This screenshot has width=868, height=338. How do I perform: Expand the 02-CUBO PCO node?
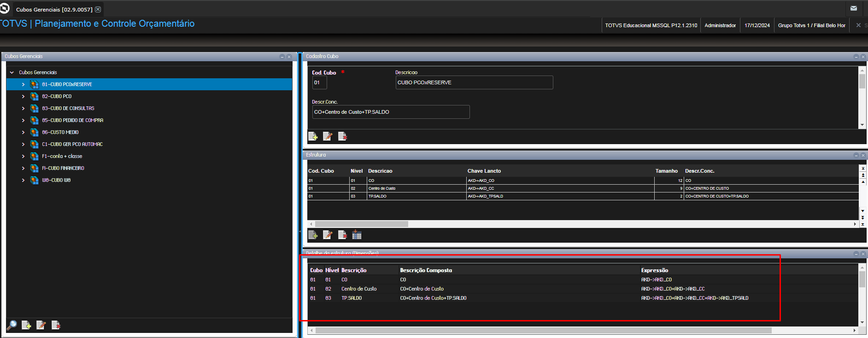pos(23,96)
